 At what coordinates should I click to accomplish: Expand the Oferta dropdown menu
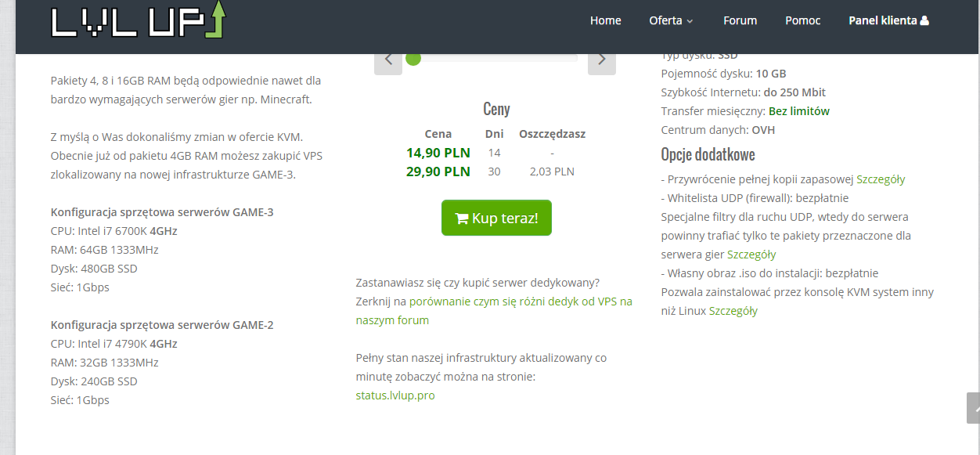(x=671, y=20)
